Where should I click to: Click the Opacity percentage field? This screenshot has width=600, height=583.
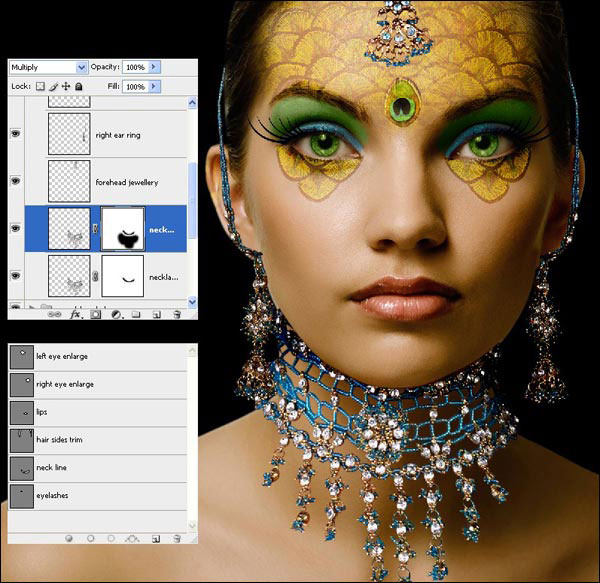[x=135, y=67]
